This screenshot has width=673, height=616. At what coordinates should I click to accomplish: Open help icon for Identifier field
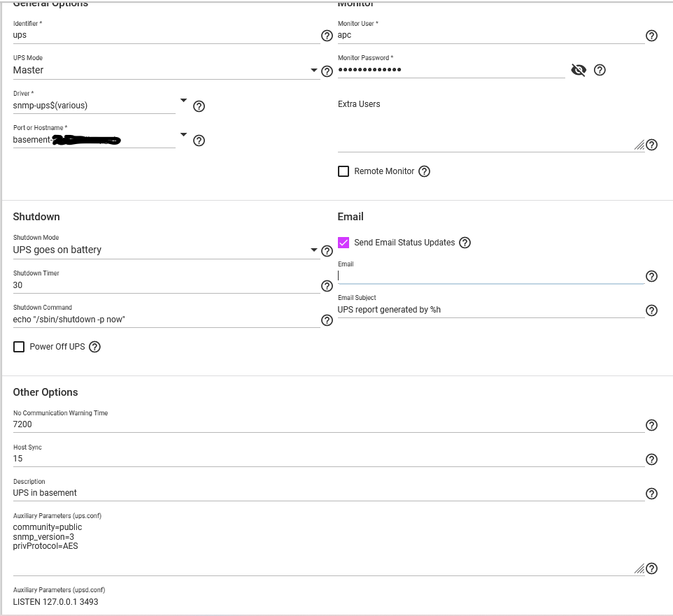click(x=327, y=36)
